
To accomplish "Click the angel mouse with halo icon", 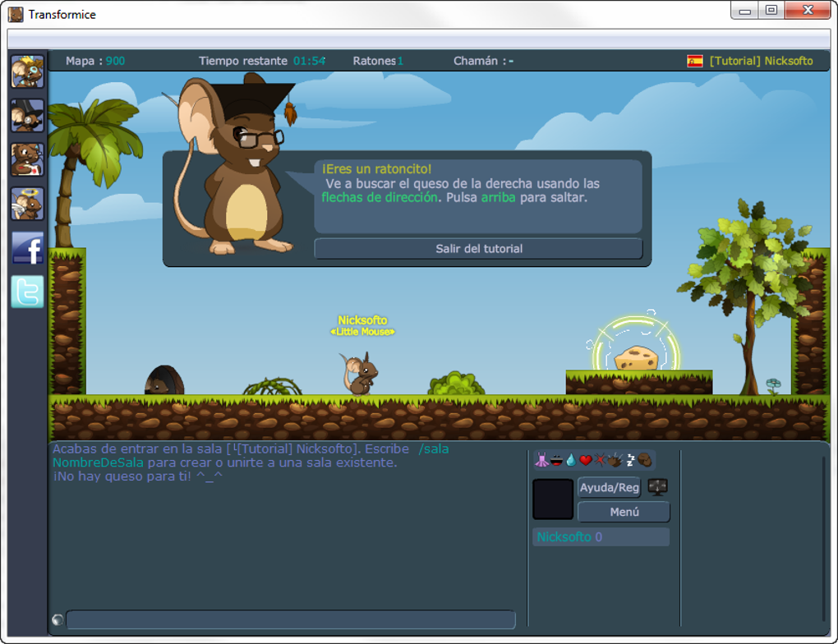I will 27,204.
